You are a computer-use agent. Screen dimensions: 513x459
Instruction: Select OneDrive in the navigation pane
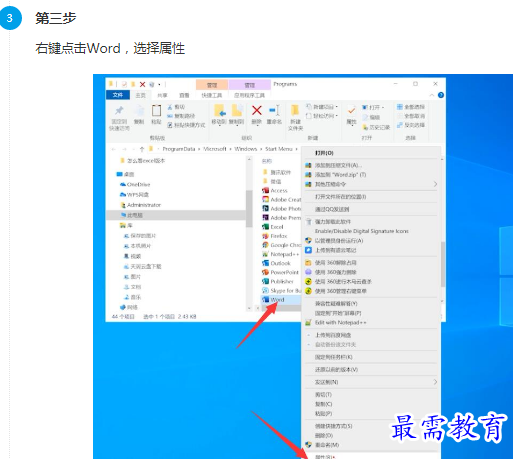(x=135, y=184)
